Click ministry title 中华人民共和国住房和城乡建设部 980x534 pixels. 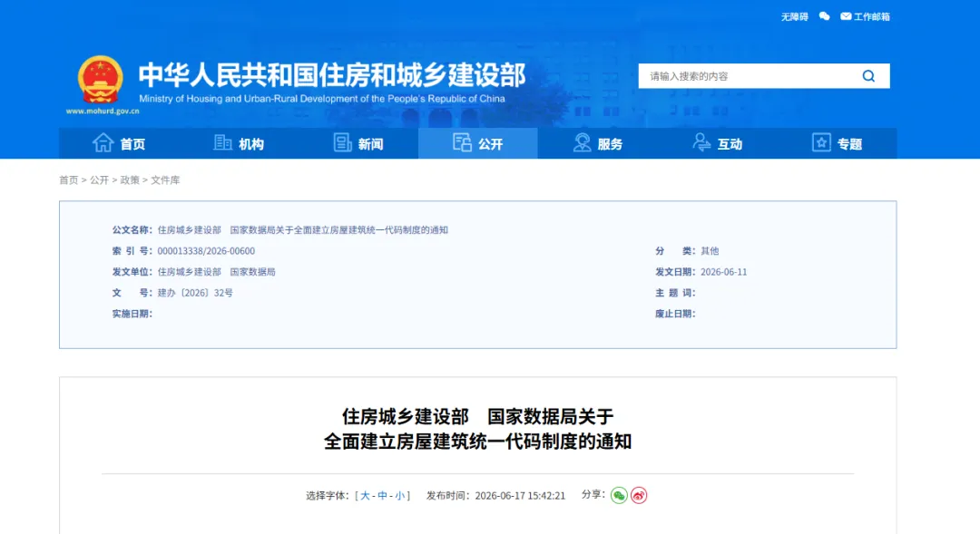[x=332, y=75]
